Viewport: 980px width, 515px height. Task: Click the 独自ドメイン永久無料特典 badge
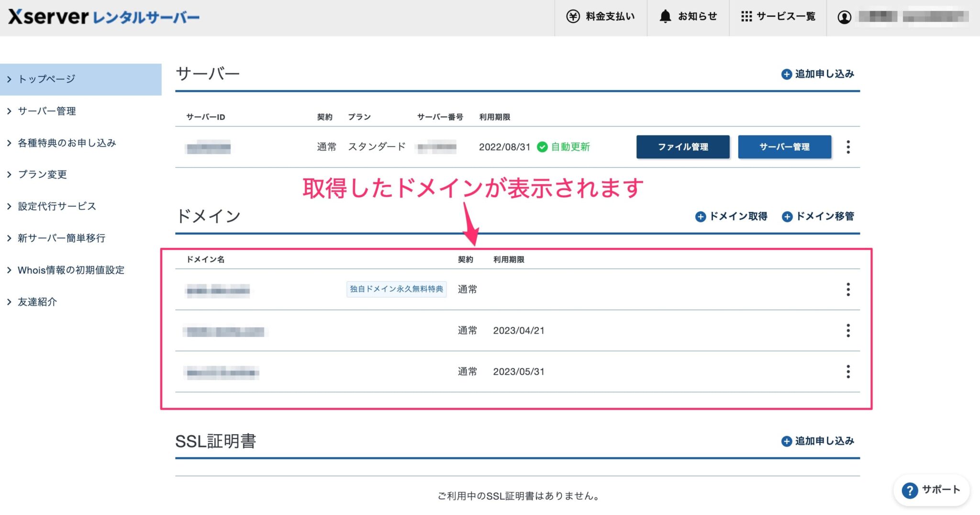click(x=396, y=289)
